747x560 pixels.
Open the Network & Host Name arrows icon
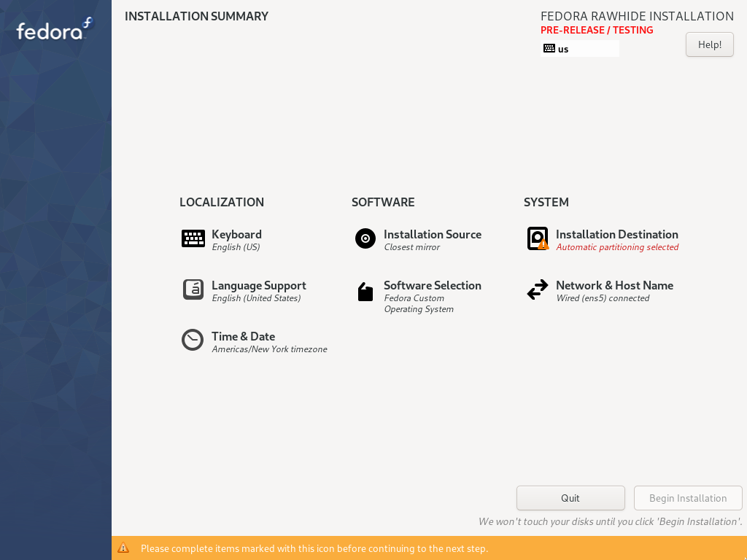(538, 289)
